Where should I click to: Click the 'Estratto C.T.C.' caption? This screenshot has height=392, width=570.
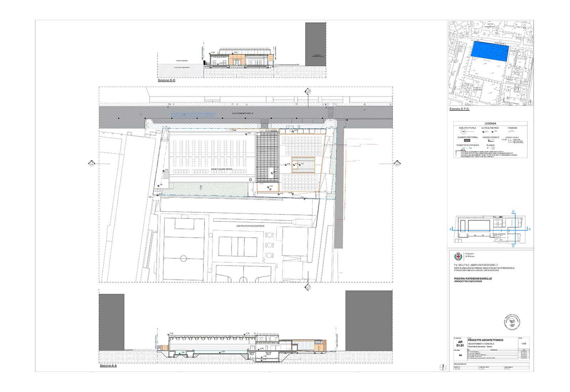459,109
